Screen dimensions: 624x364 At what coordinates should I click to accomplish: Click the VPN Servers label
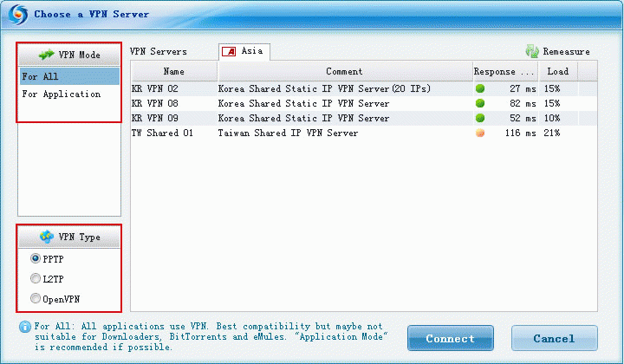(159, 52)
